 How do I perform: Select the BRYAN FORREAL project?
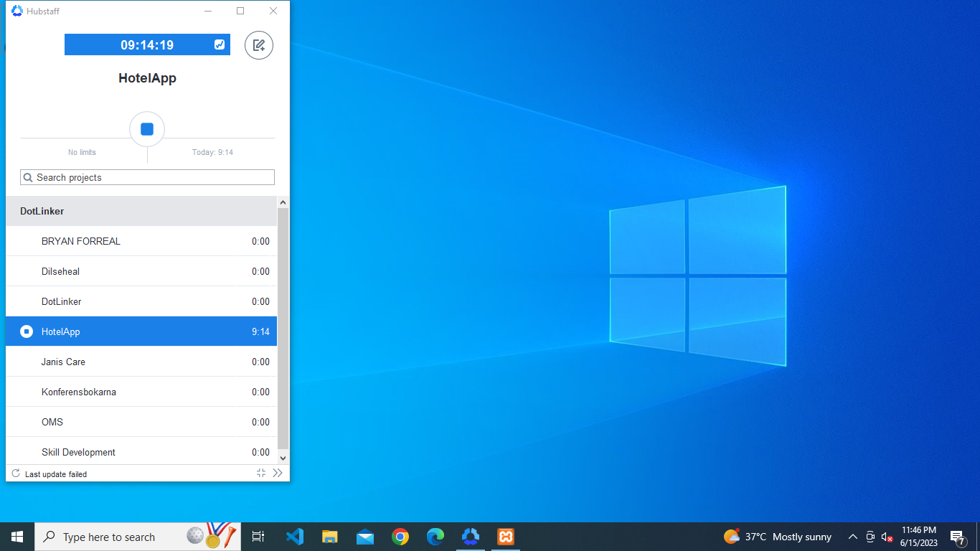point(81,241)
